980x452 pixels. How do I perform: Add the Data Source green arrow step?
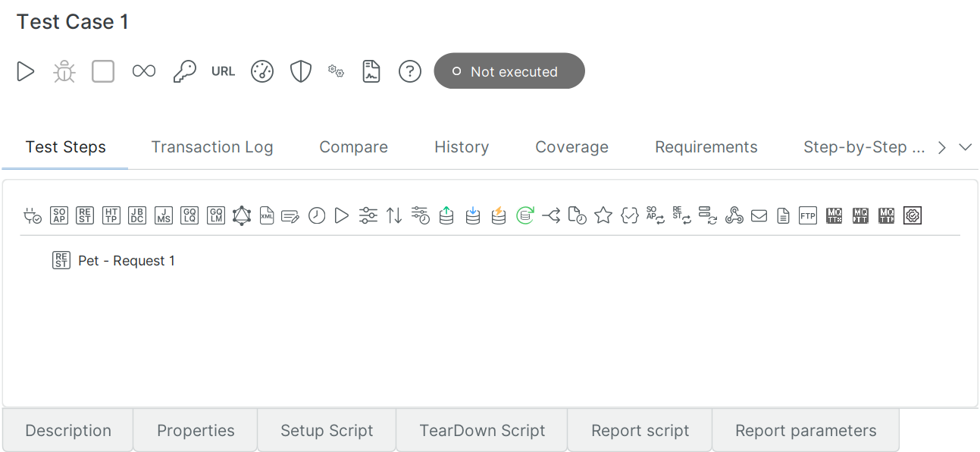pyautogui.click(x=446, y=215)
